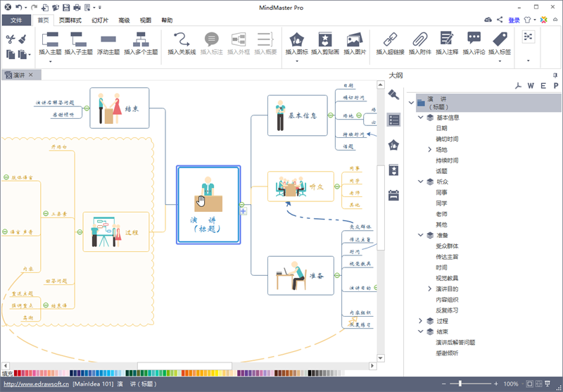Switch to 视图 ribbon tab

pyautogui.click(x=146, y=20)
